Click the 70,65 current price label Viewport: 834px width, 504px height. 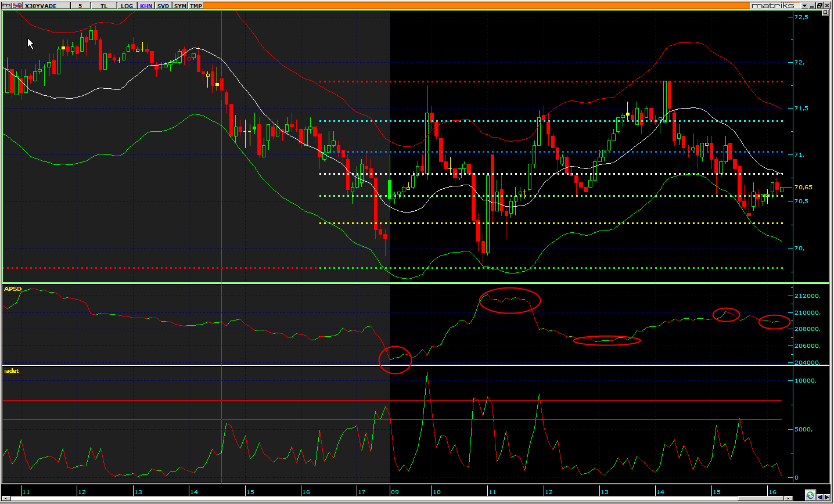click(x=803, y=188)
